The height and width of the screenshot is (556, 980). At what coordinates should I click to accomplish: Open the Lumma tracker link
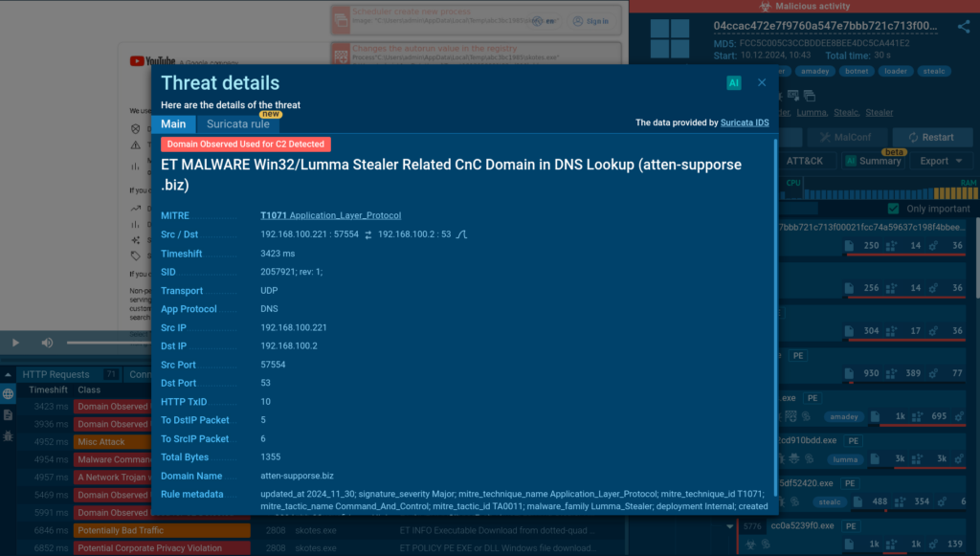click(x=812, y=113)
